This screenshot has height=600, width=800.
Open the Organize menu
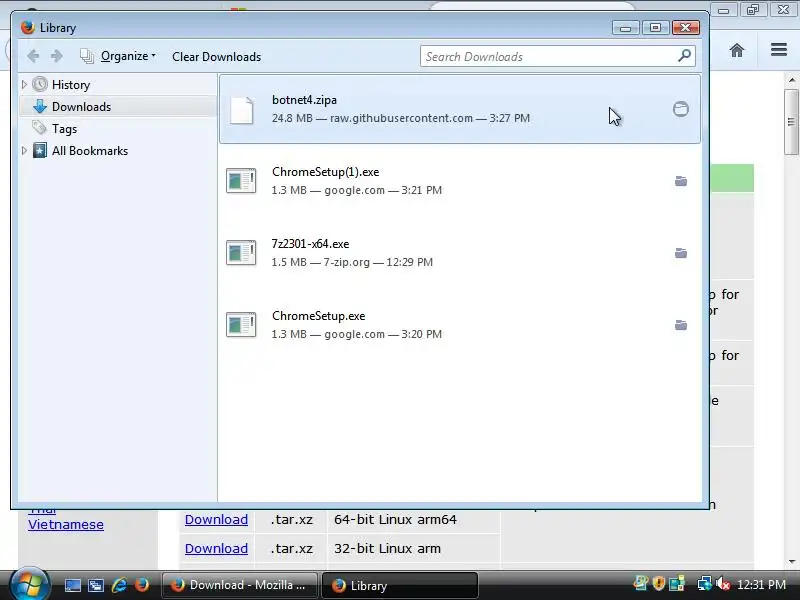(118, 56)
